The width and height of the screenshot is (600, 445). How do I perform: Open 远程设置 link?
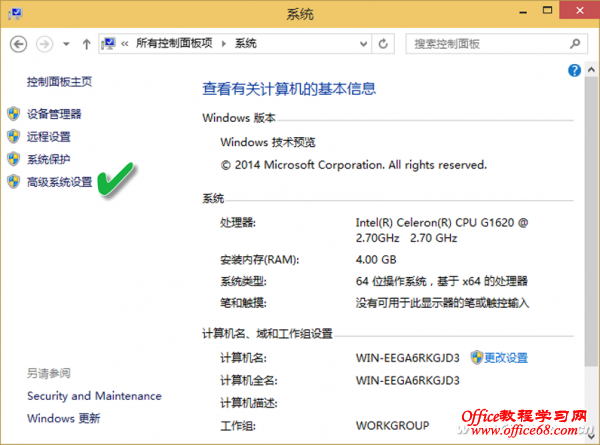[x=49, y=137]
